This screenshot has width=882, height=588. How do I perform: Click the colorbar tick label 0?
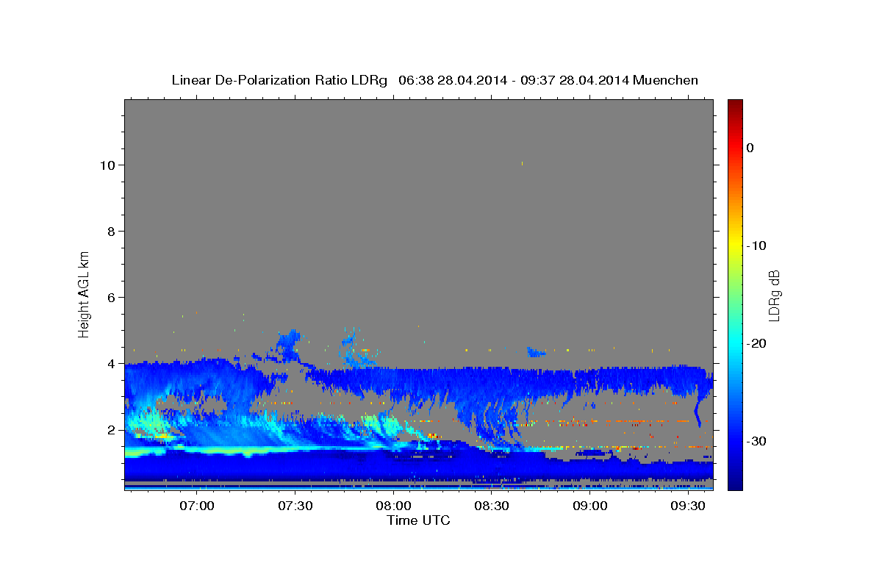(x=750, y=148)
